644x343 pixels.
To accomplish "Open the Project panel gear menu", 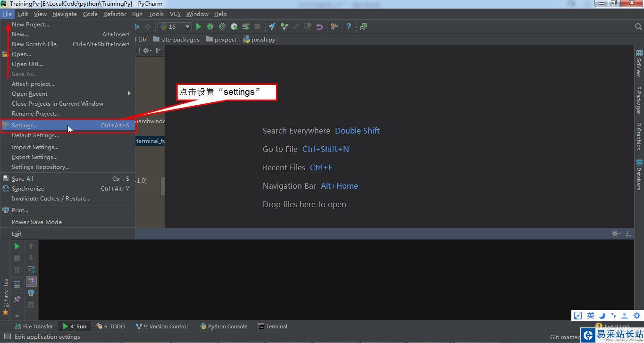I will (x=147, y=50).
